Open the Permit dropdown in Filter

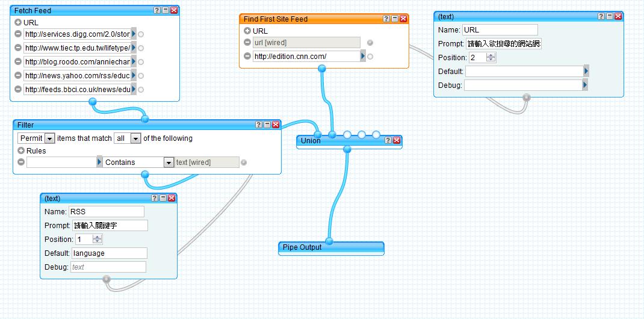tap(37, 138)
